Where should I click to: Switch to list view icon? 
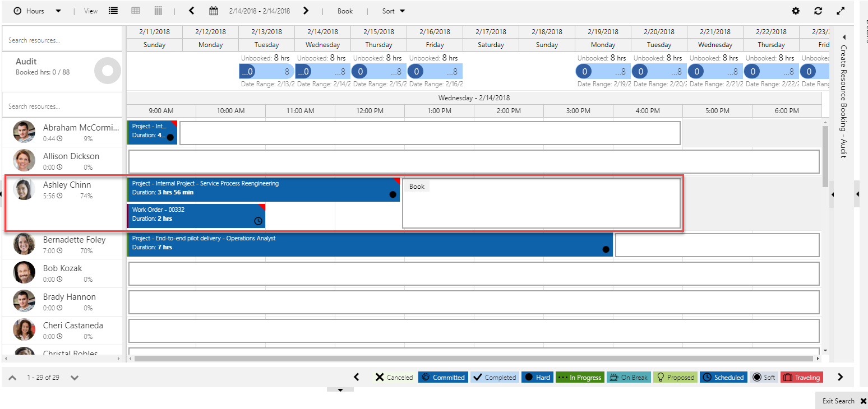tap(113, 11)
